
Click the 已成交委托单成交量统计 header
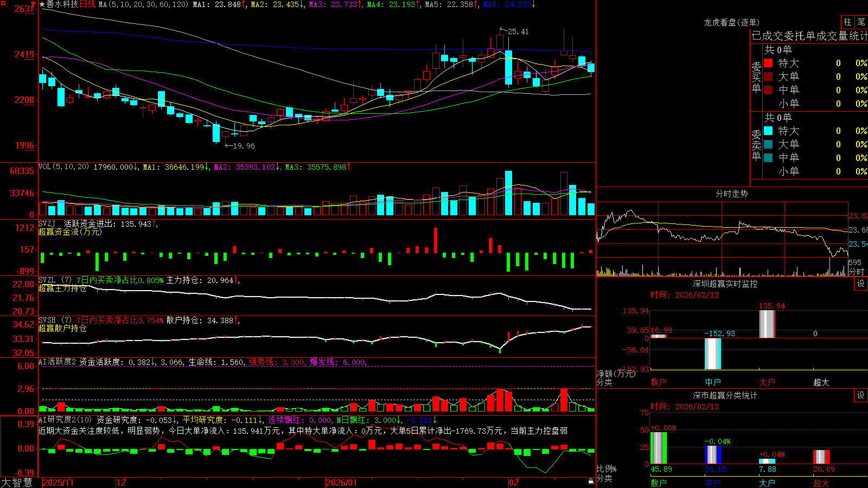(809, 36)
